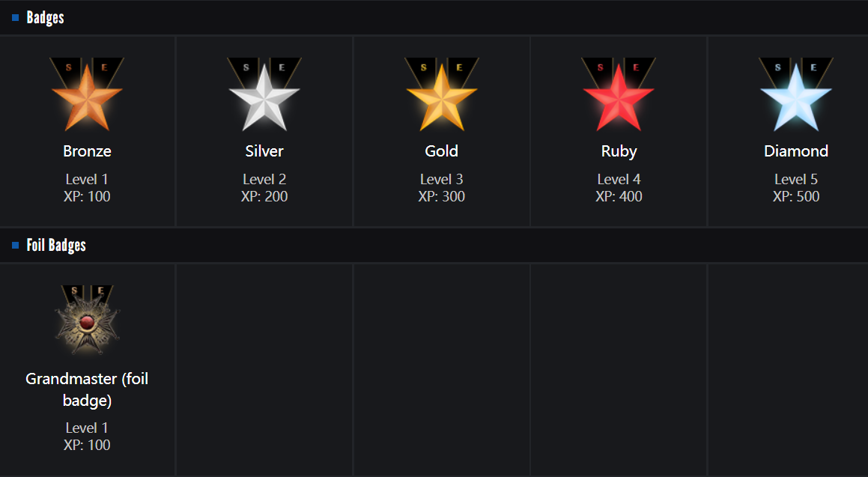Click the Bronze star badge icon
Image resolution: width=868 pixels, height=477 pixels.
point(87,95)
